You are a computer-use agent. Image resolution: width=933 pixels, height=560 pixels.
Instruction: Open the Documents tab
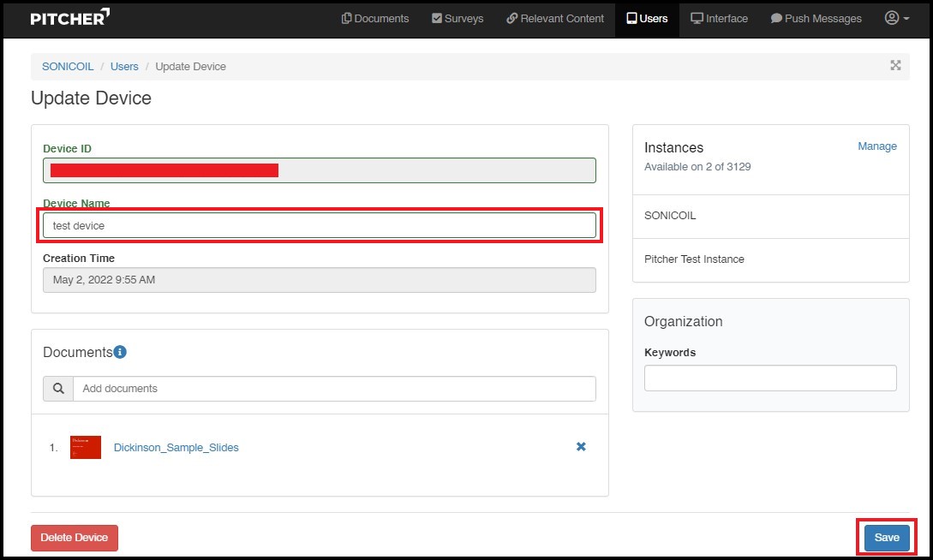point(374,19)
